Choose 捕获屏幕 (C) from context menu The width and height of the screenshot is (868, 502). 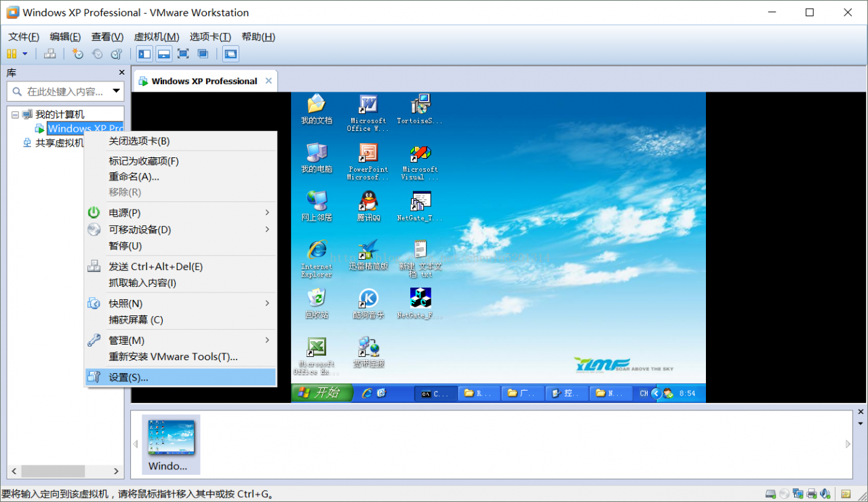point(180,320)
